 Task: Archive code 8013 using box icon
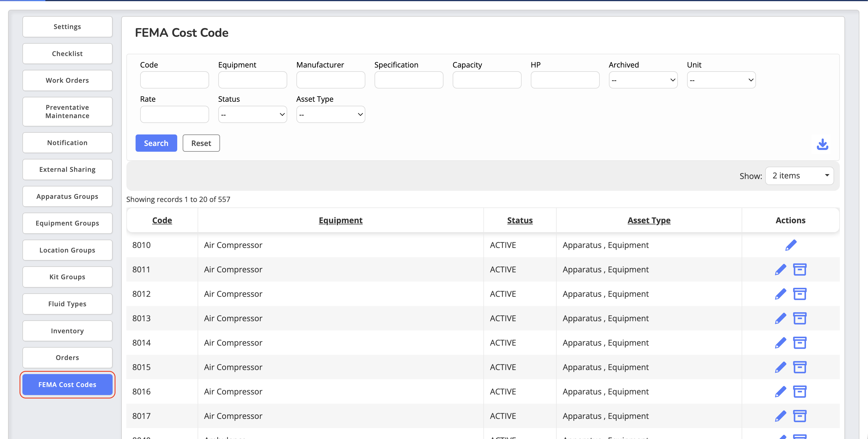(800, 318)
